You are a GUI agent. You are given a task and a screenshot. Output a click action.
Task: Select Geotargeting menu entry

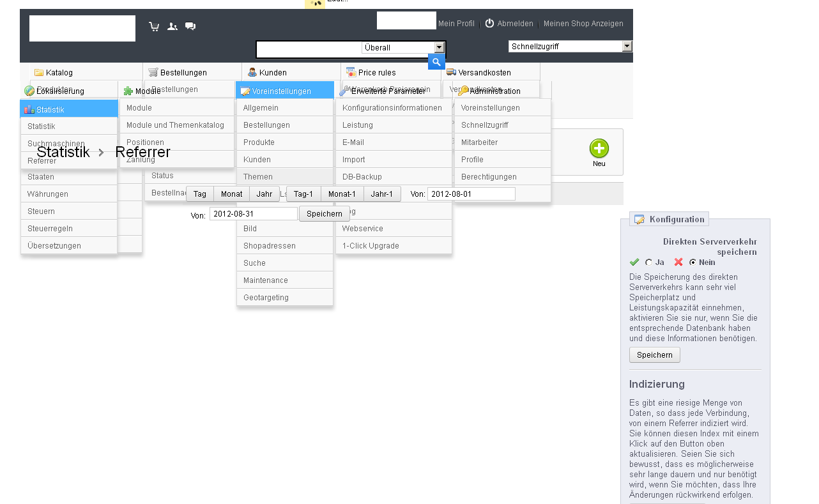285,297
